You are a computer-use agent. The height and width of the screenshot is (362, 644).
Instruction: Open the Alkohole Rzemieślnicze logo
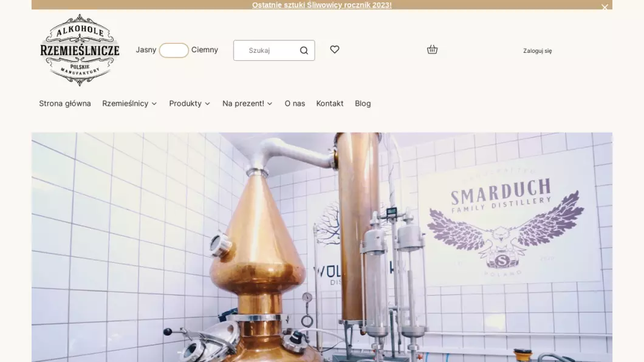click(80, 50)
